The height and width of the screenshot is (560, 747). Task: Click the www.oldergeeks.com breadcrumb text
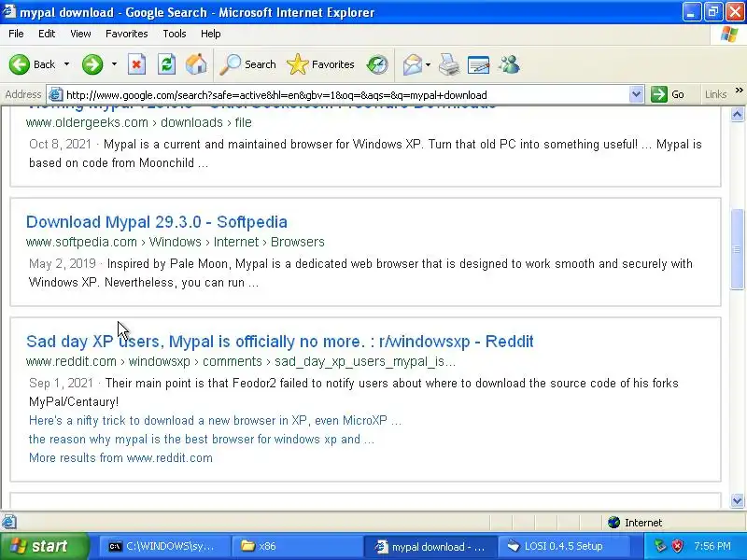87,122
